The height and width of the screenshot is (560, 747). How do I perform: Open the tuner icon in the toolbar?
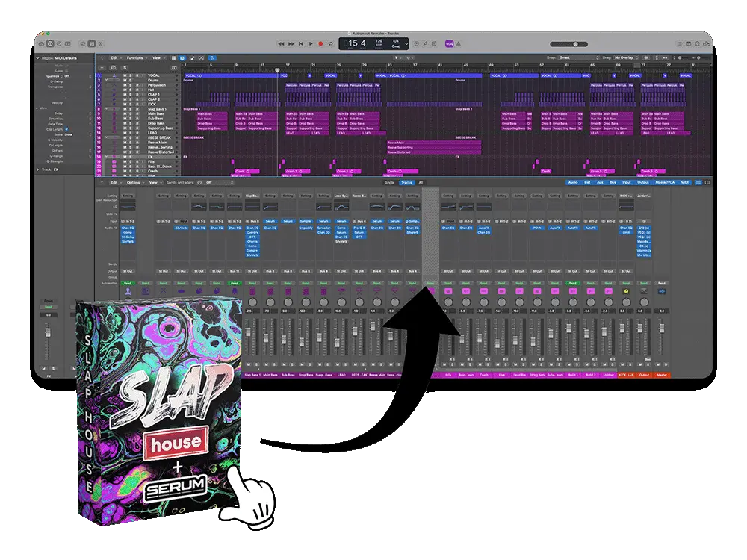(x=426, y=44)
